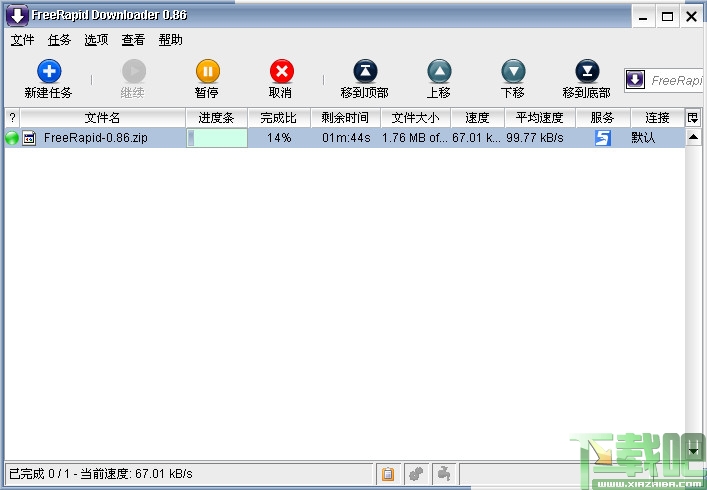Screen dimensions: 707x490
Task: Open the 任务 (Tasks) menu
Action: 59,40
